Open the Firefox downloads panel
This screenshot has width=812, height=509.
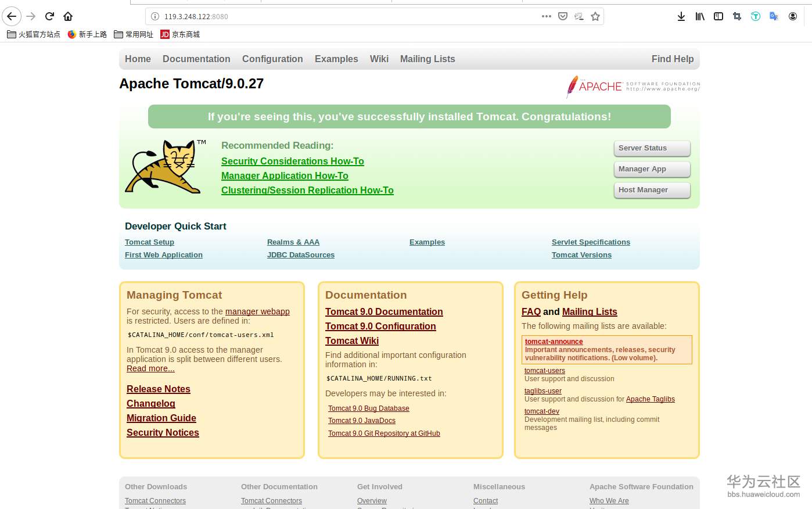click(x=681, y=16)
